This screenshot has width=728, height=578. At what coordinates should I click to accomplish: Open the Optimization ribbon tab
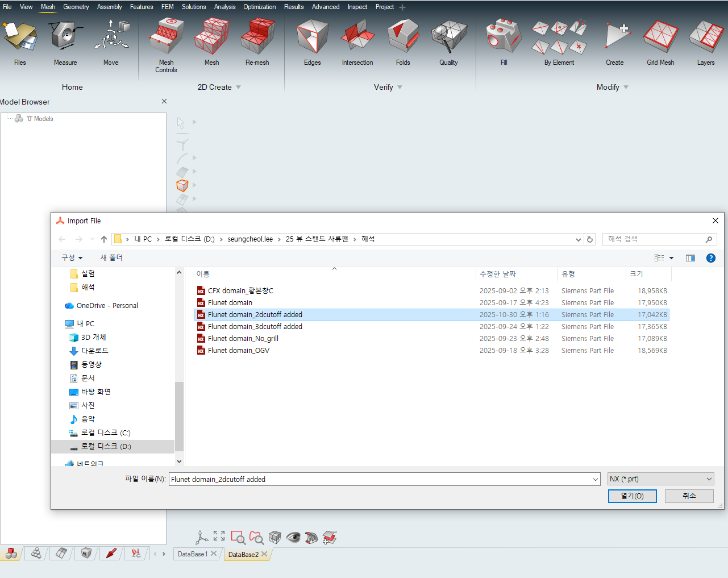260,7
